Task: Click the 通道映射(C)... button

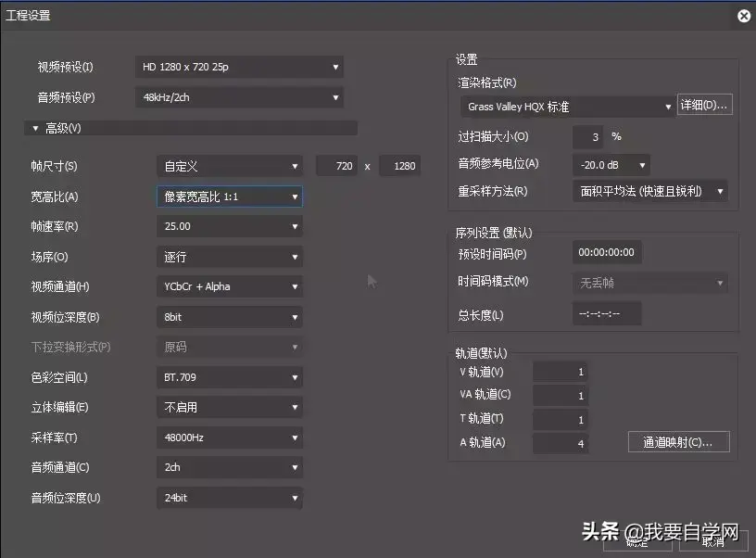Action: pos(679,442)
